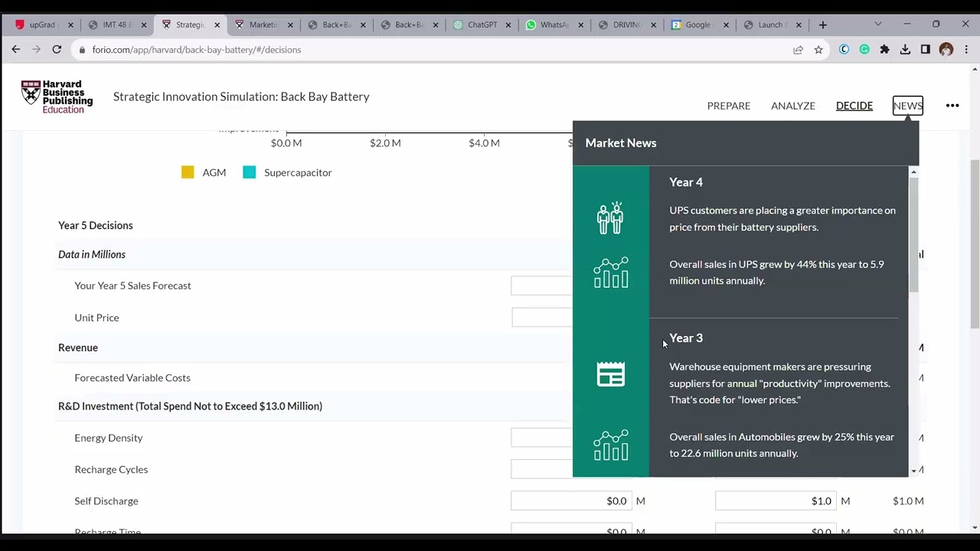Click the Supercapacitor legend label
This screenshot has width=980, height=551.
pyautogui.click(x=298, y=172)
